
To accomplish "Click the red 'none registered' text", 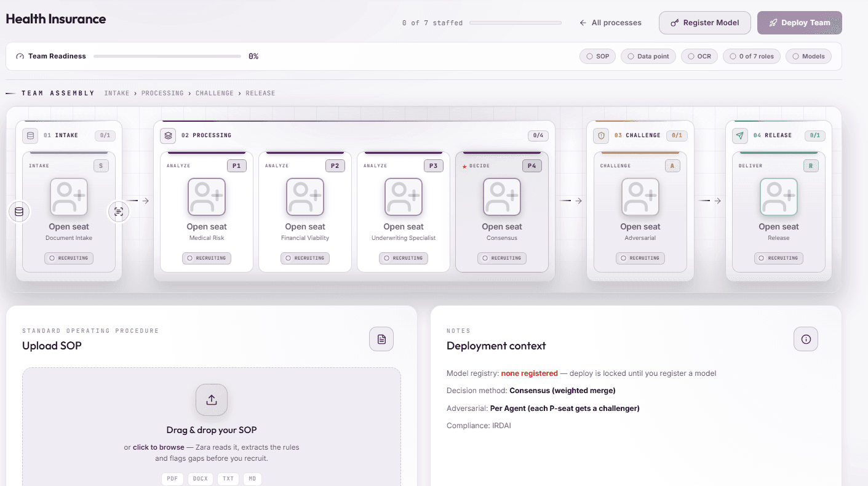I will [529, 373].
